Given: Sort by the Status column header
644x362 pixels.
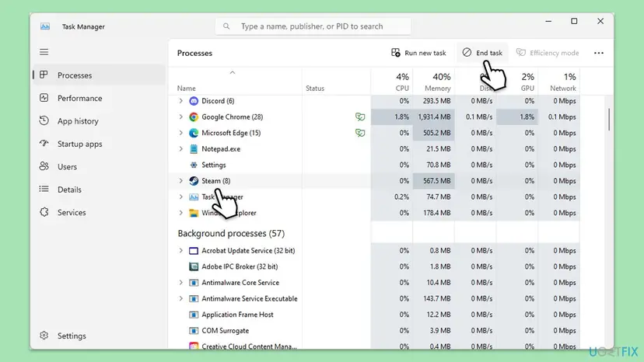Looking at the screenshot, I should click(336, 82).
